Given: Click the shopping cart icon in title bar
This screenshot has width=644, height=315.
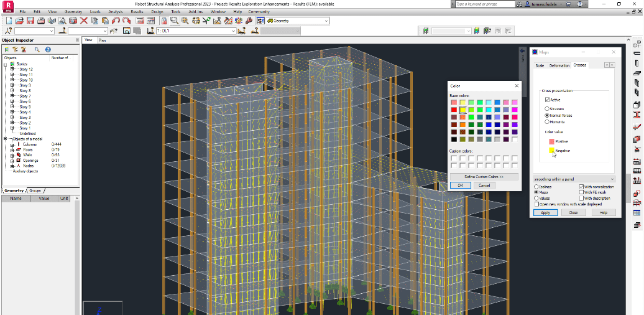Looking at the screenshot, I should 568,4.
